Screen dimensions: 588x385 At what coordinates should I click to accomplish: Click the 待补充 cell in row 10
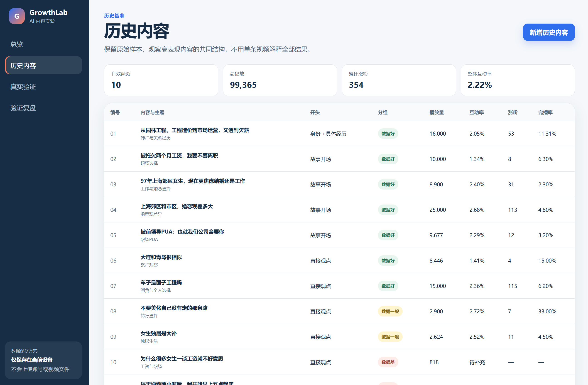coord(477,363)
